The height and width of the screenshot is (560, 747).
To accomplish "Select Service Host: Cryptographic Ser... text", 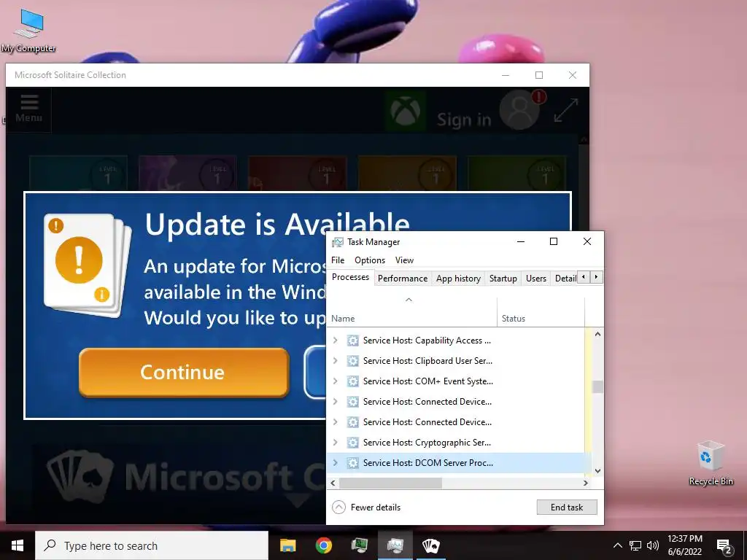I will 427,443.
